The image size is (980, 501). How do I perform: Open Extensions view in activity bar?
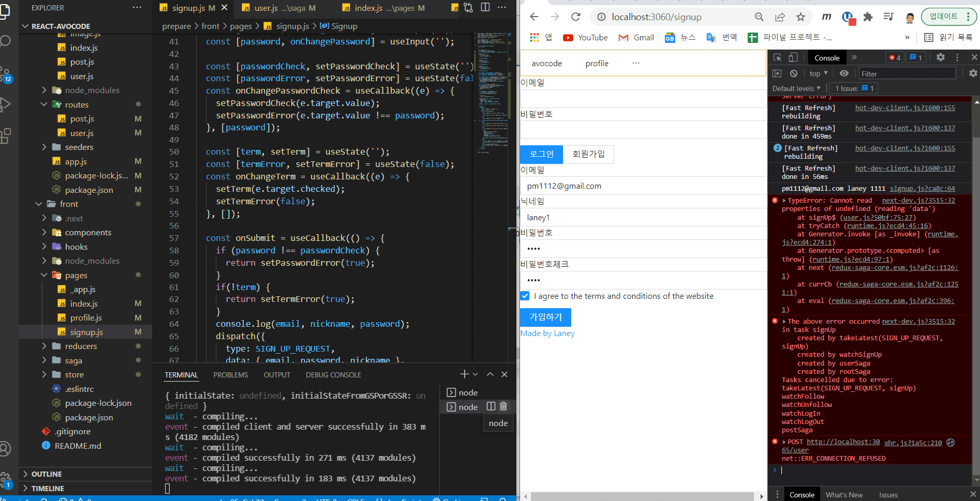tap(5, 135)
